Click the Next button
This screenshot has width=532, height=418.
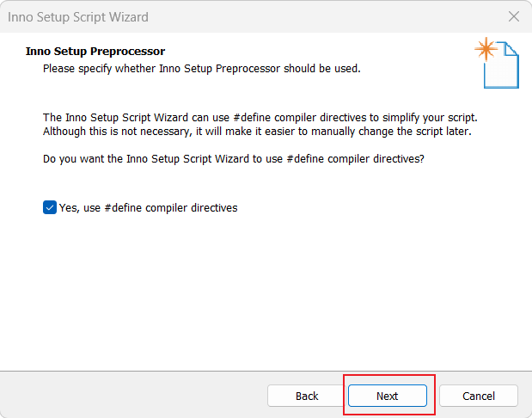coord(387,396)
